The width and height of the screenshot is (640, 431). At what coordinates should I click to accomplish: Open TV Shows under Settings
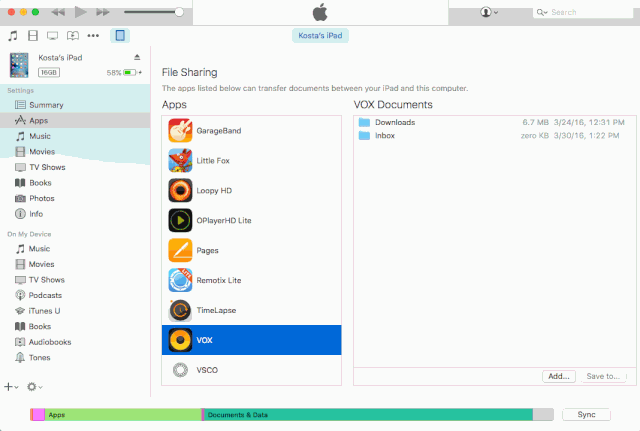75,167
